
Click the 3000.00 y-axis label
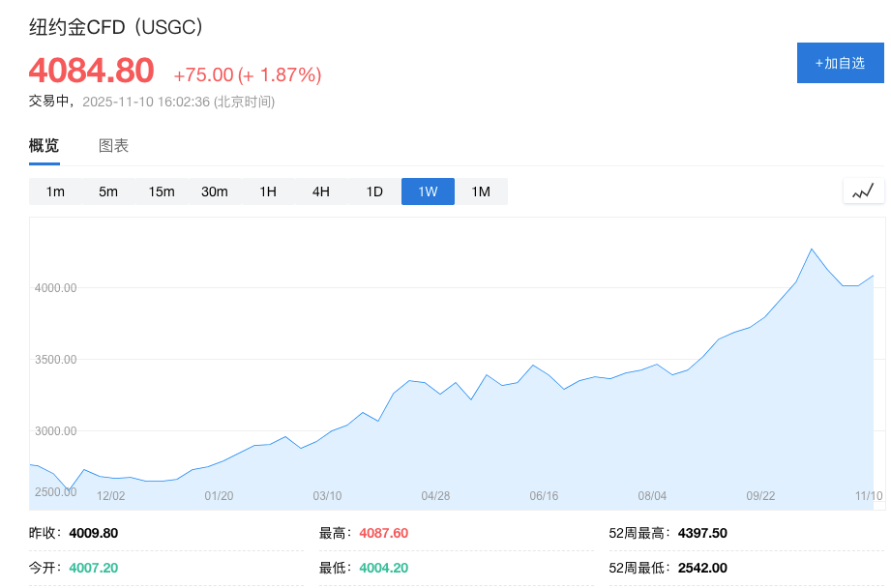(56, 431)
